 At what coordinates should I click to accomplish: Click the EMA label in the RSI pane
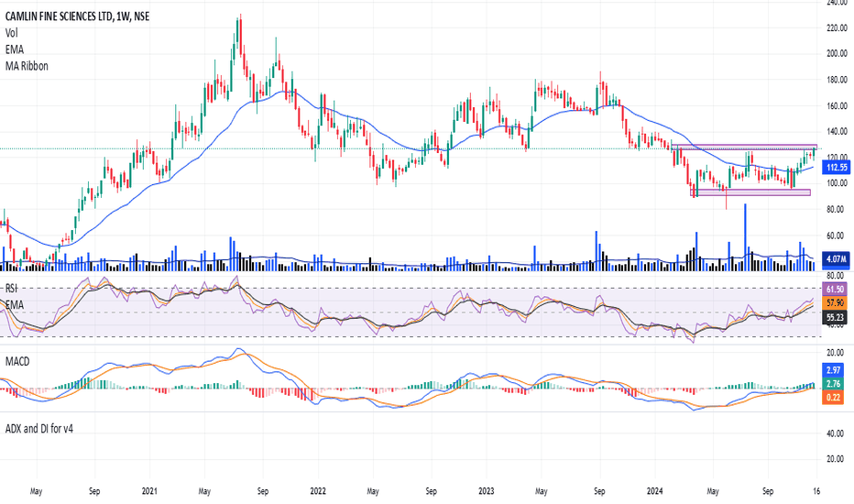pyautogui.click(x=14, y=304)
